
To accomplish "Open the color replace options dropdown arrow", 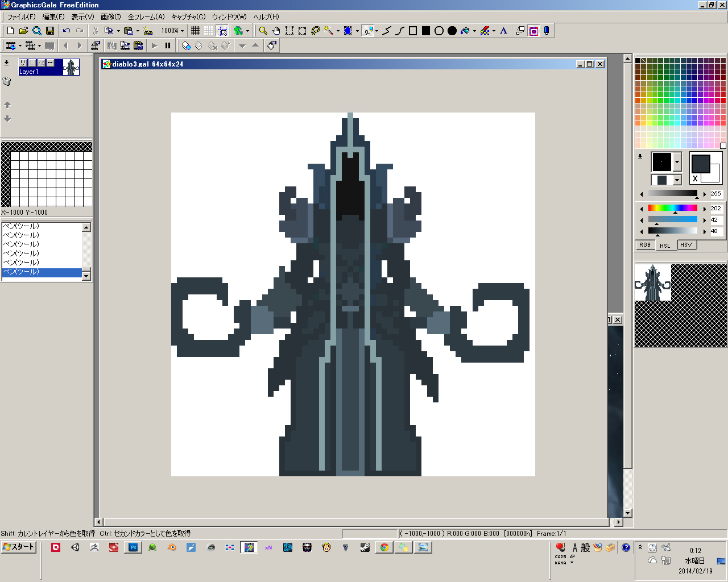I will [x=494, y=31].
